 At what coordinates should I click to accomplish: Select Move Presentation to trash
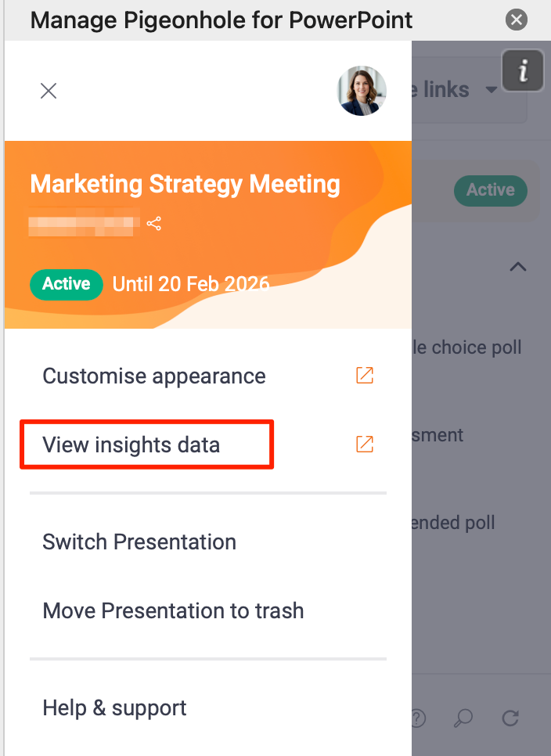pyautogui.click(x=173, y=610)
